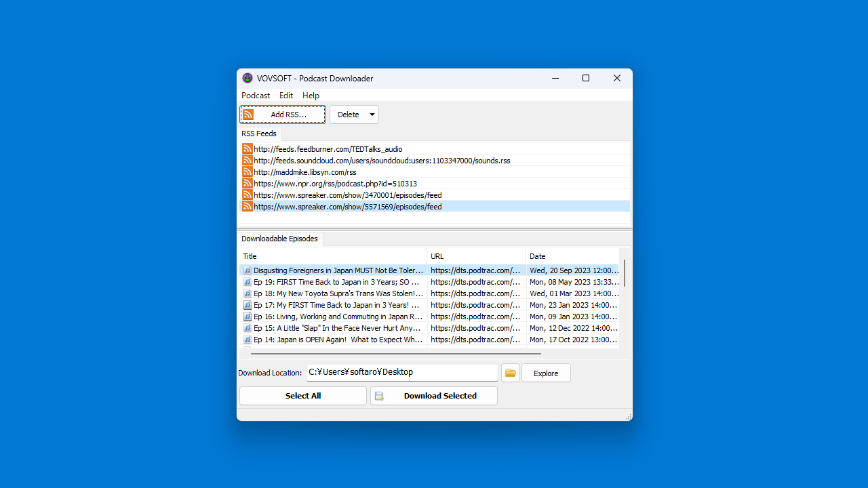Click date cell 'Mon, 12 Dec 2022'
868x488 pixels.
click(x=574, y=328)
